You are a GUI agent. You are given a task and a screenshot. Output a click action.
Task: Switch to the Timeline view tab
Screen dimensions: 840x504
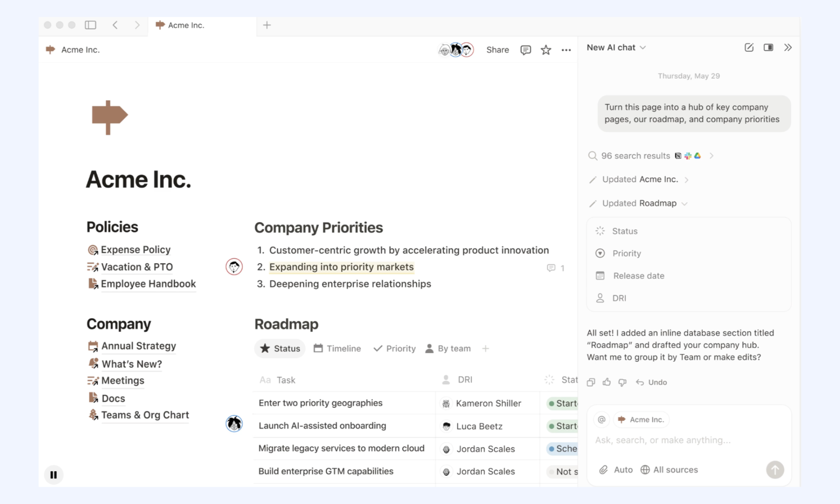[x=337, y=349]
